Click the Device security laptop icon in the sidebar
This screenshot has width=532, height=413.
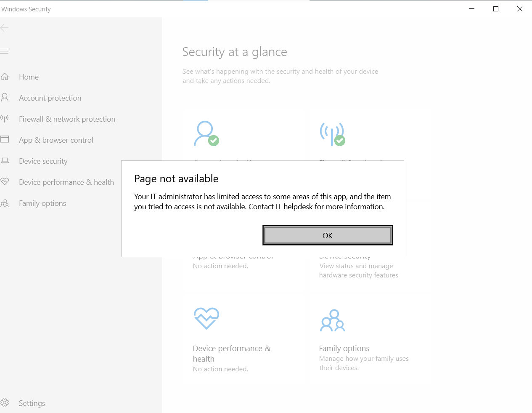coord(5,160)
